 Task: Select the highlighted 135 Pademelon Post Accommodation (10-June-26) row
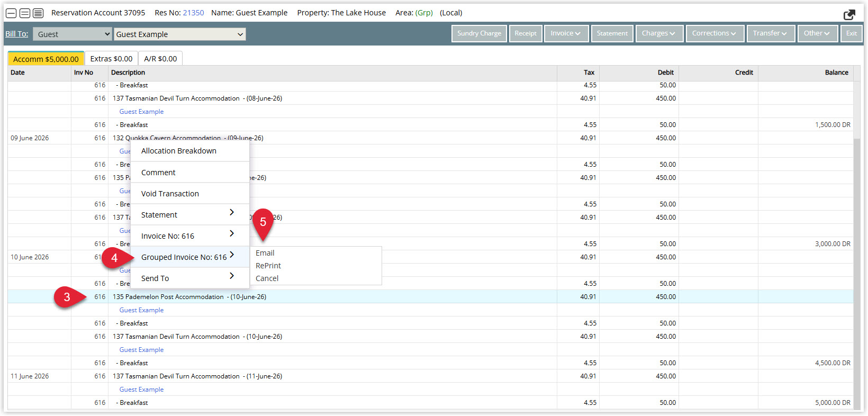[x=430, y=297]
